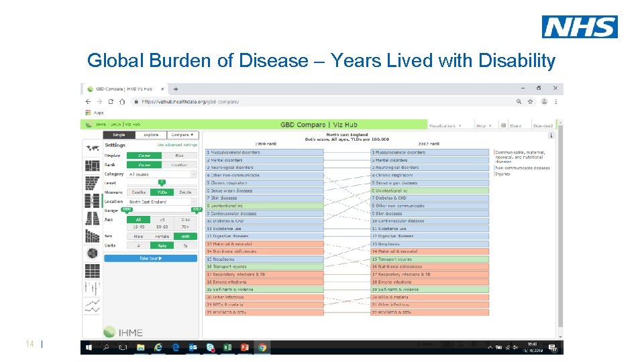The height and width of the screenshot is (362, 644).
Task: Set Rank to Location
Action: (x=180, y=165)
